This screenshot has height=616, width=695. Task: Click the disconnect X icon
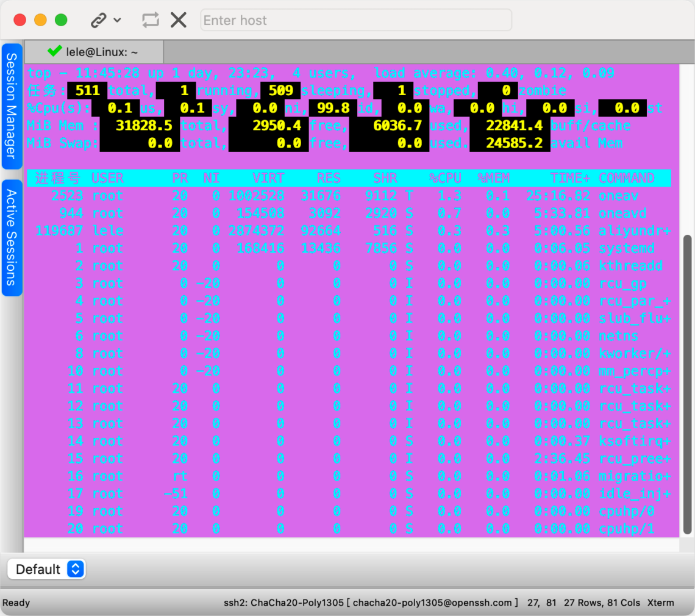click(x=179, y=20)
